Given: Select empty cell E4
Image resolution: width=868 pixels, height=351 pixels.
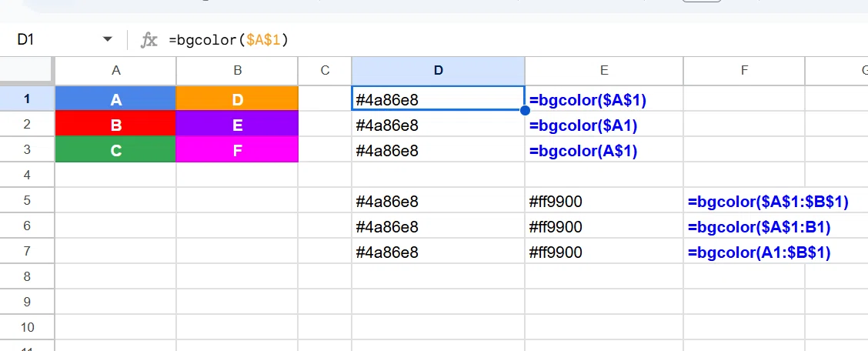Looking at the screenshot, I should click(x=604, y=175).
